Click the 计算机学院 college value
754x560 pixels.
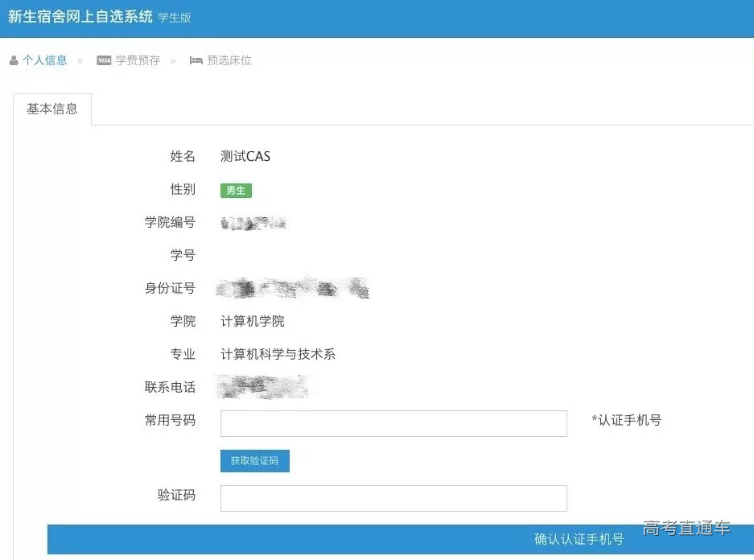pyautogui.click(x=253, y=321)
